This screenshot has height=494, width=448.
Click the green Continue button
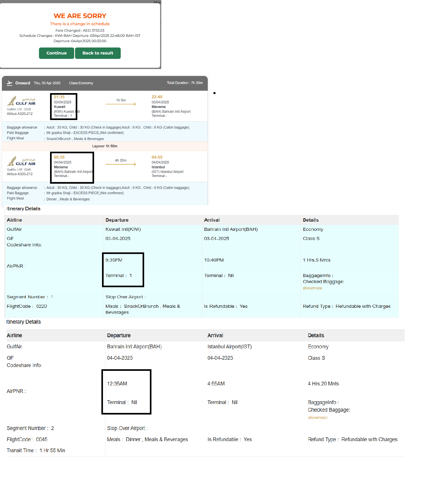(56, 53)
